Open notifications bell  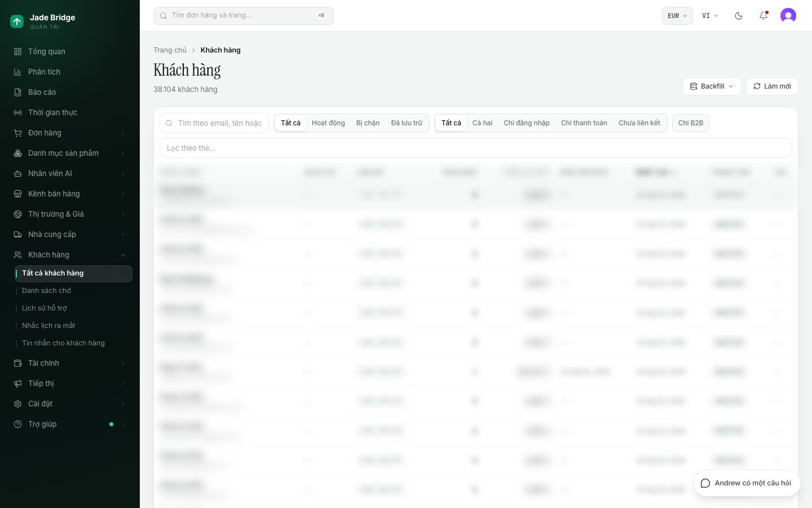(764, 16)
